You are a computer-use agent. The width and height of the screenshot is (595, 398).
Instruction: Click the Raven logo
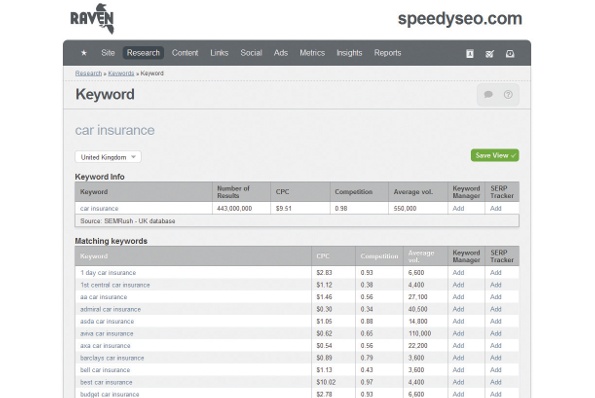pos(92,19)
